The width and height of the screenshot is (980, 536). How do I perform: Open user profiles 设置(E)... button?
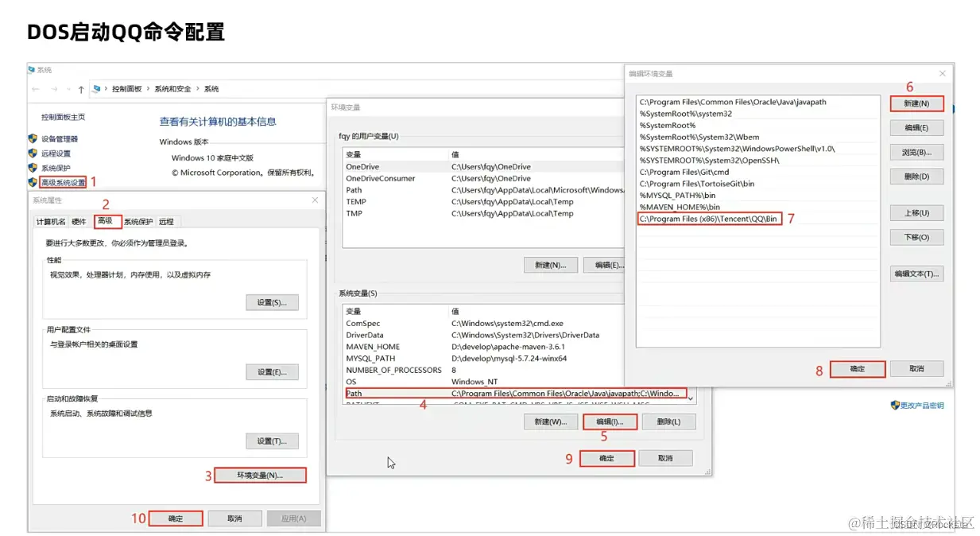click(272, 372)
